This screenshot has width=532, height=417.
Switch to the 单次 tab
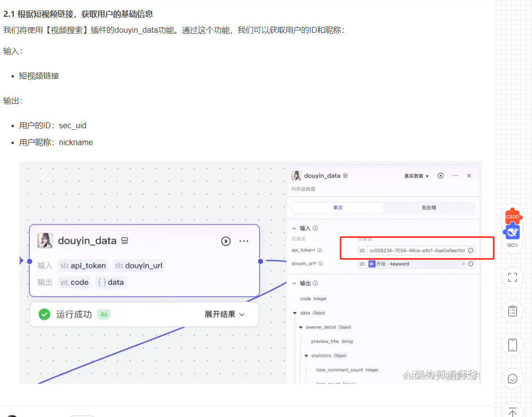[338, 207]
